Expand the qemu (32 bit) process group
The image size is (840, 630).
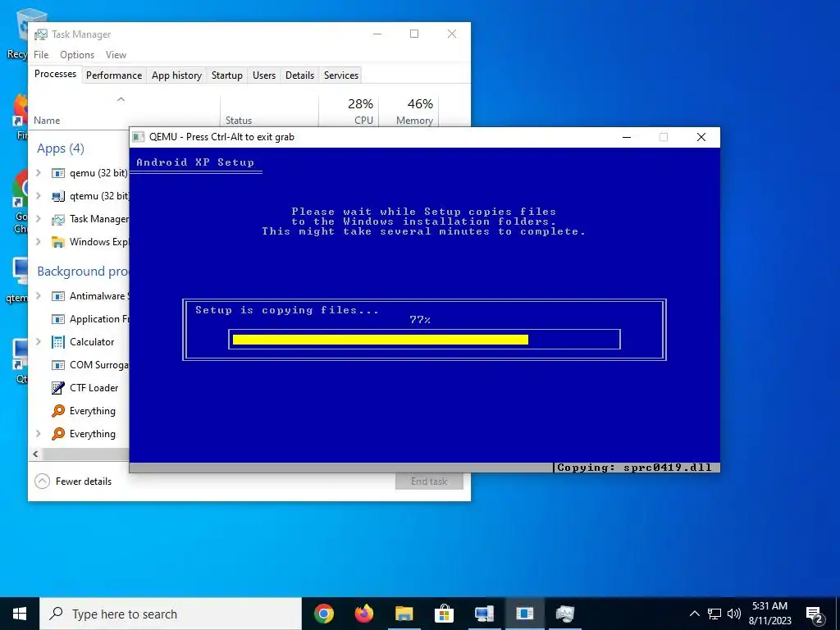pyautogui.click(x=39, y=173)
